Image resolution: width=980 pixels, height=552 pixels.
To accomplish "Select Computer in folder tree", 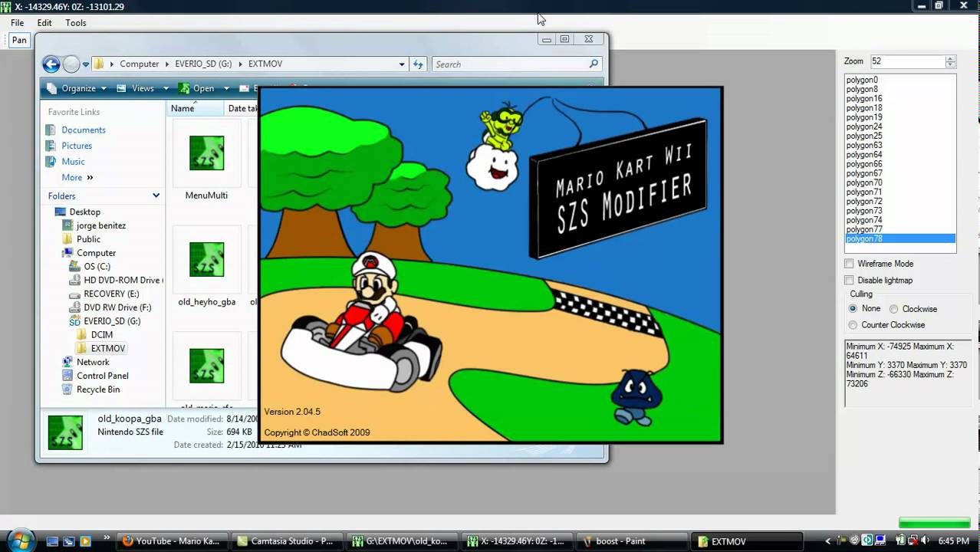I will [x=96, y=253].
